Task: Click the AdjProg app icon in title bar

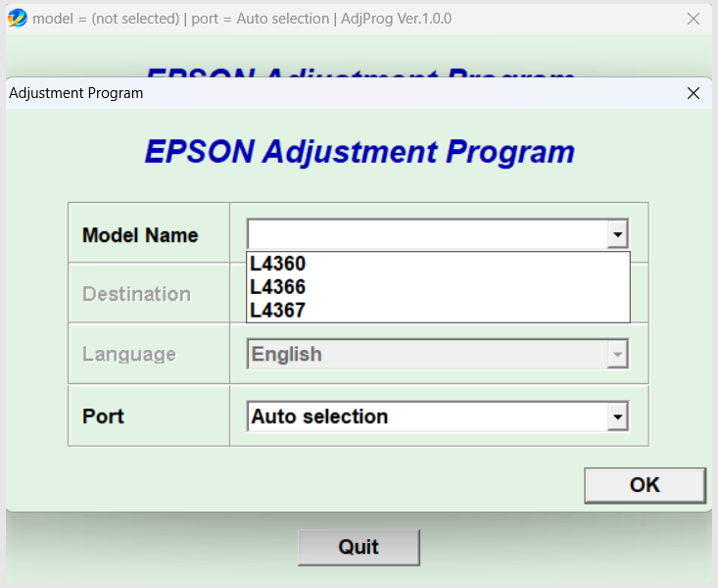Action: (x=18, y=19)
